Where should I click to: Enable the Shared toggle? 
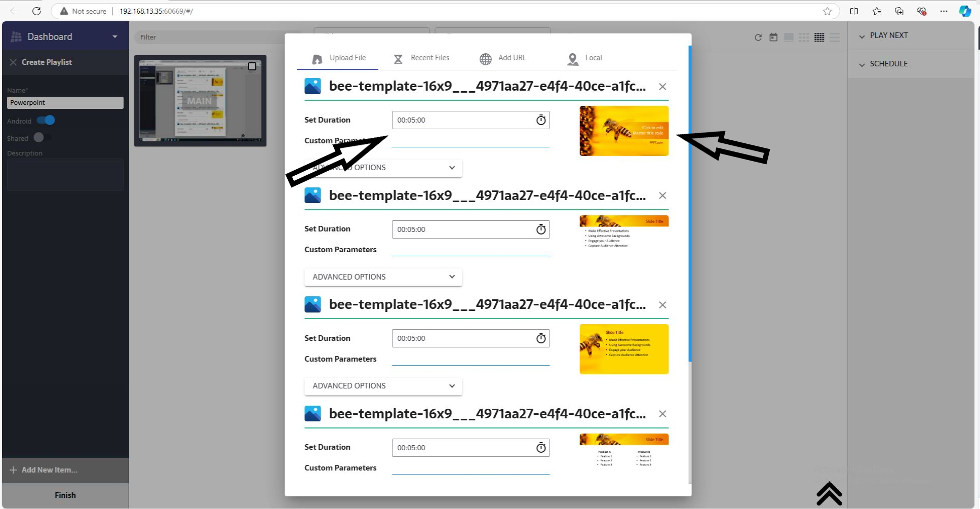(x=41, y=138)
